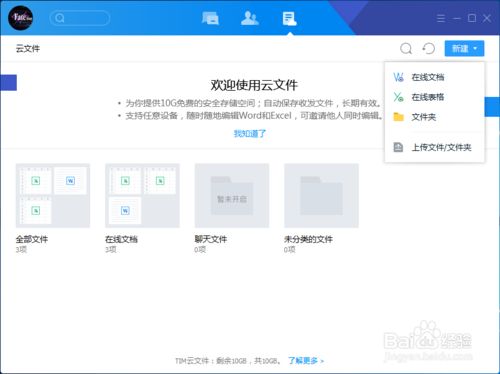This screenshot has width=500, height=374.
Task: Open the cloud files tab icon
Action: [289, 19]
